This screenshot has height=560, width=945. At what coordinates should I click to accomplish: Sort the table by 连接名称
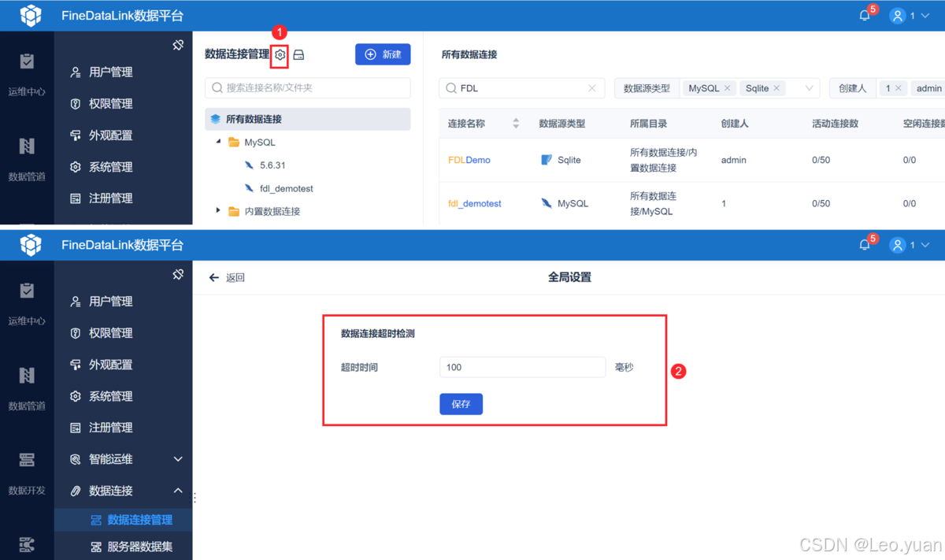click(x=516, y=124)
